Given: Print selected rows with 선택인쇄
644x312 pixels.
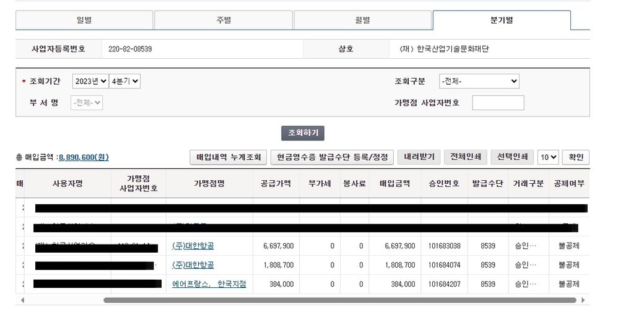Looking at the screenshot, I should (x=512, y=157).
